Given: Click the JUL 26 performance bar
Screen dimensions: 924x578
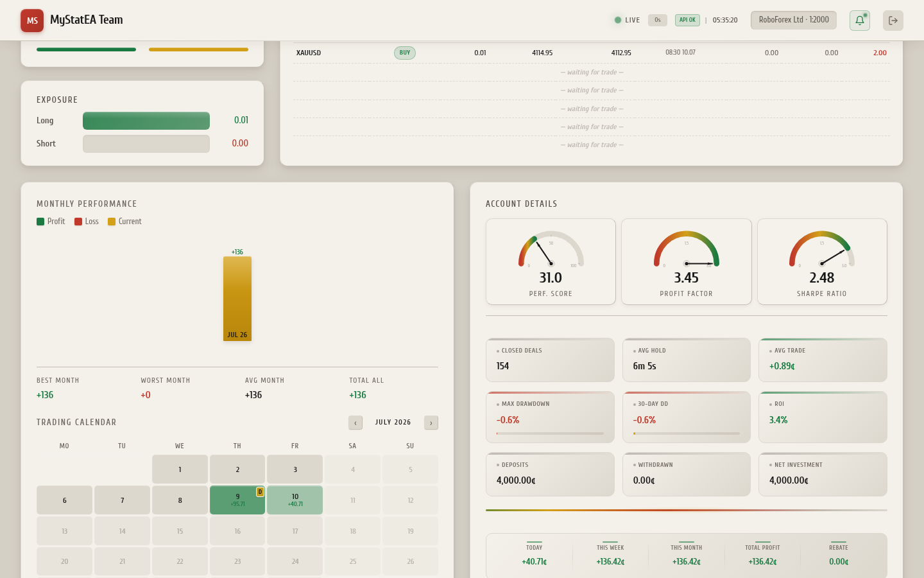Looking at the screenshot, I should tap(237, 299).
